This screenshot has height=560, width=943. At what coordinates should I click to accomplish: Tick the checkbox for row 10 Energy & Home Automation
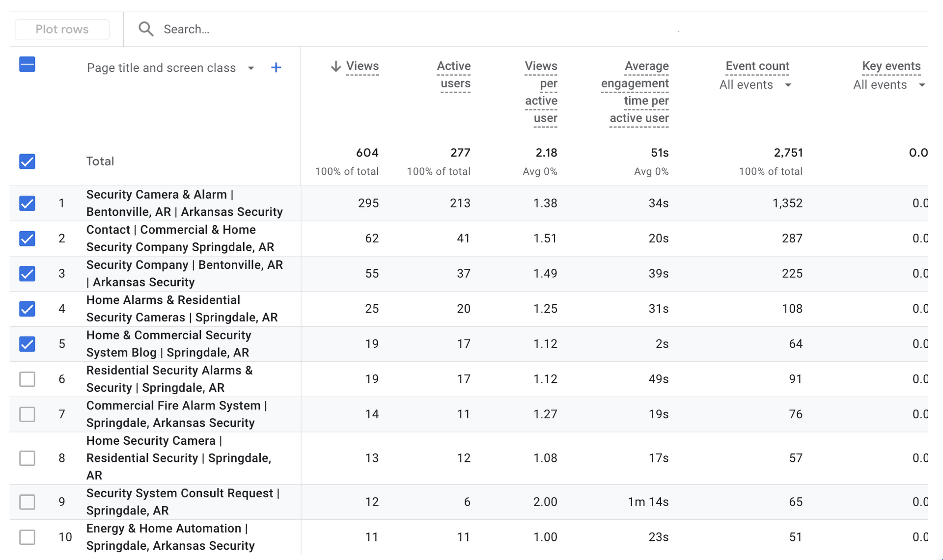(28, 537)
